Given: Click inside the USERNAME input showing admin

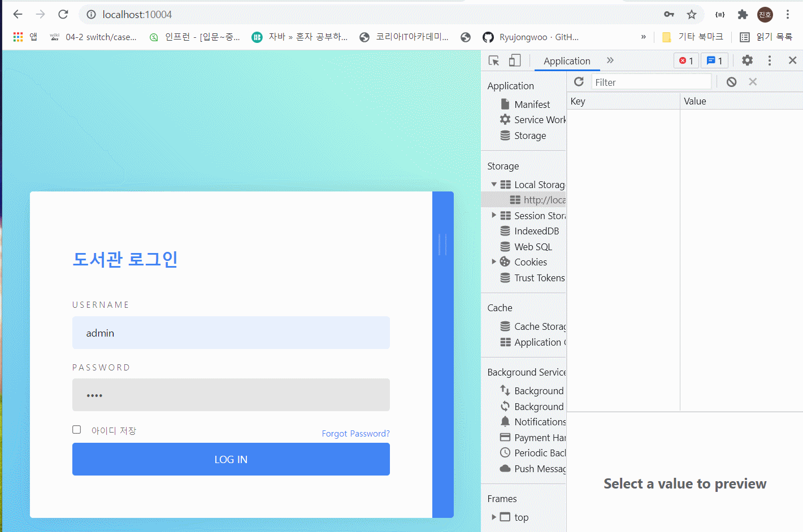Looking at the screenshot, I should (x=231, y=333).
